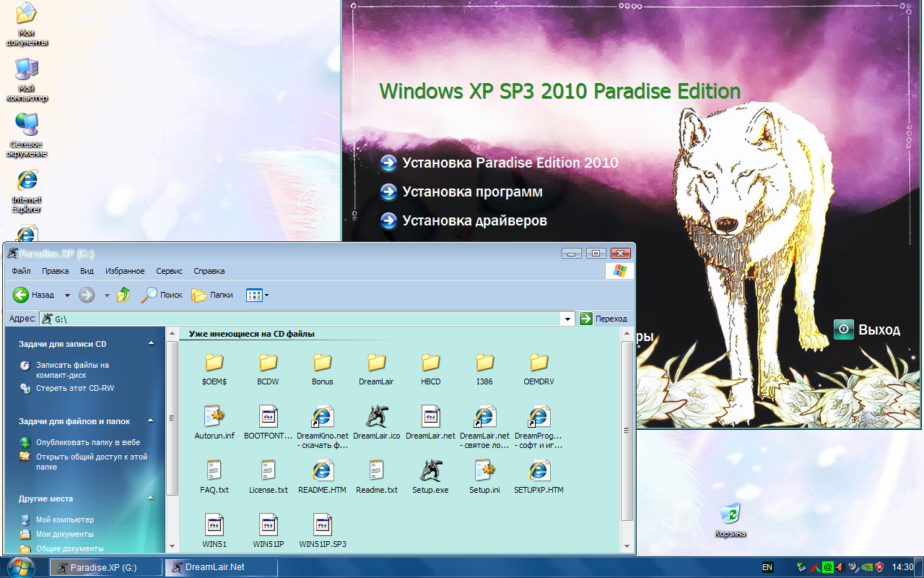924x578 pixels.
Task: Open the README.HTM file
Action: pos(322,472)
